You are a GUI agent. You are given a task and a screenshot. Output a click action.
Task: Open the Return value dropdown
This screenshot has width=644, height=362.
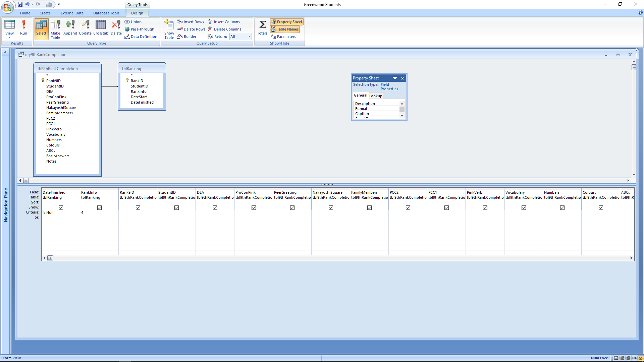click(x=249, y=37)
